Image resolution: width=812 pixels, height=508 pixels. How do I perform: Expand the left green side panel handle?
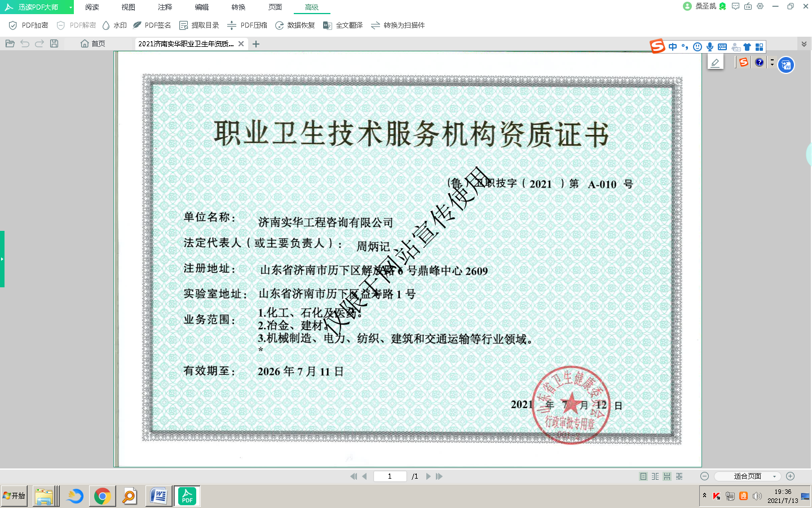2,259
